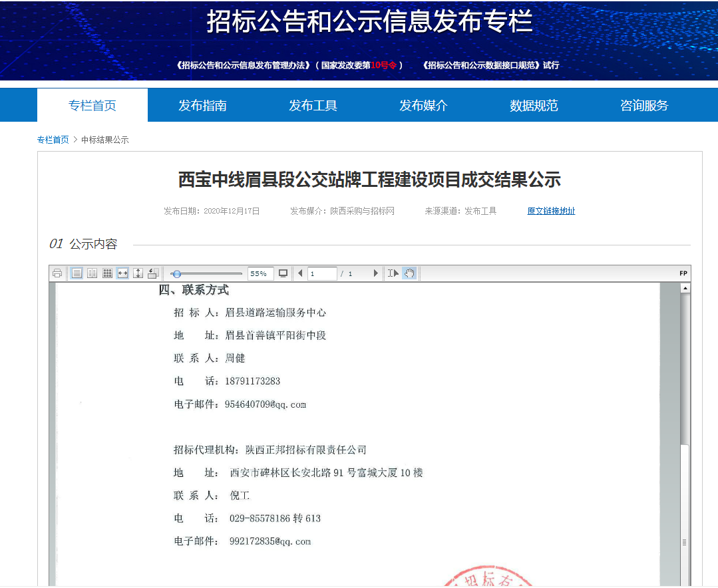Image resolution: width=718 pixels, height=588 pixels.
Task: Click the 55% zoom percentage field
Action: pos(261,273)
